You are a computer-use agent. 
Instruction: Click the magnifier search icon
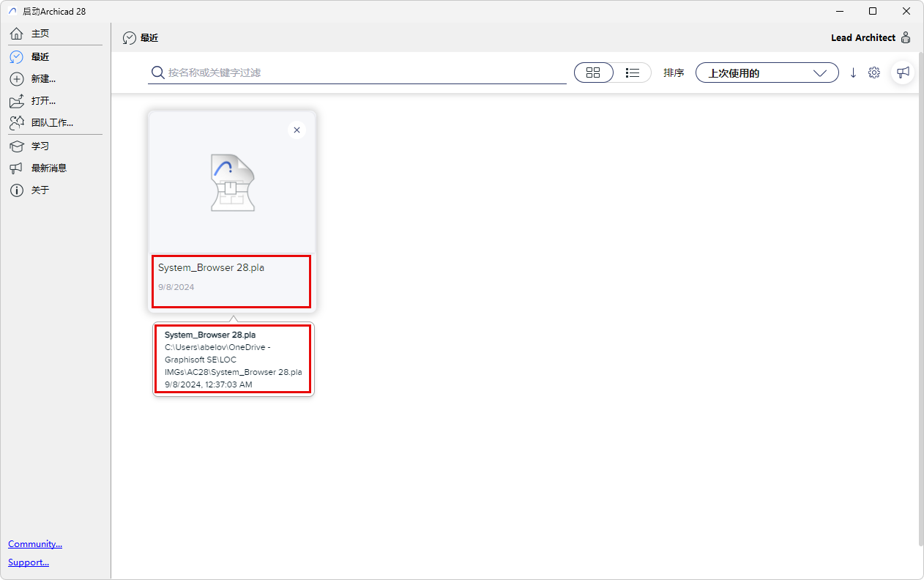click(x=157, y=72)
